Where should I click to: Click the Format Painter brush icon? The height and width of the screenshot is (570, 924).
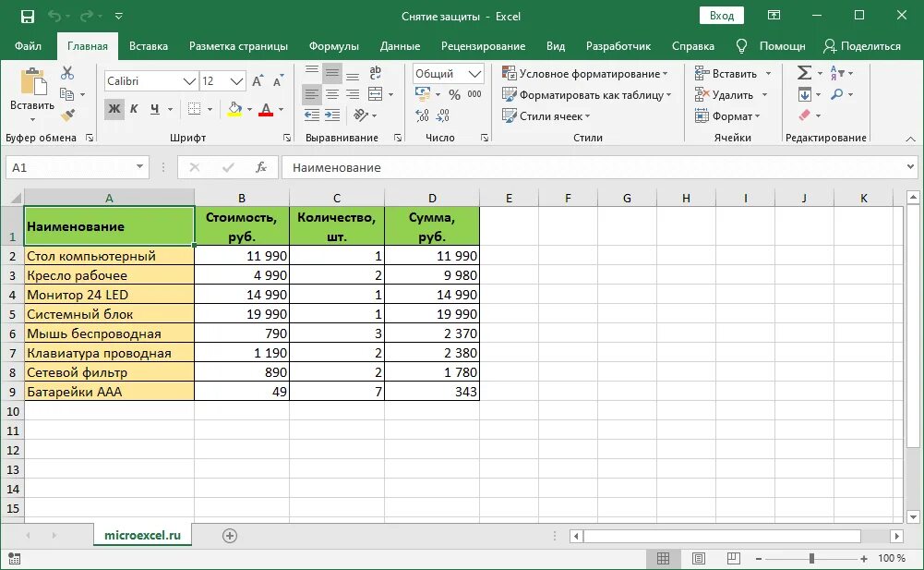pyautogui.click(x=67, y=115)
